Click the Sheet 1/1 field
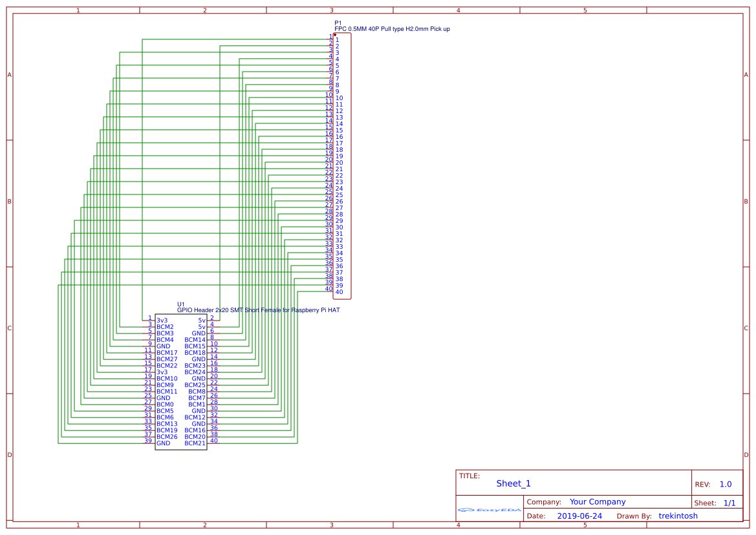The width and height of the screenshot is (756, 535). [729, 503]
